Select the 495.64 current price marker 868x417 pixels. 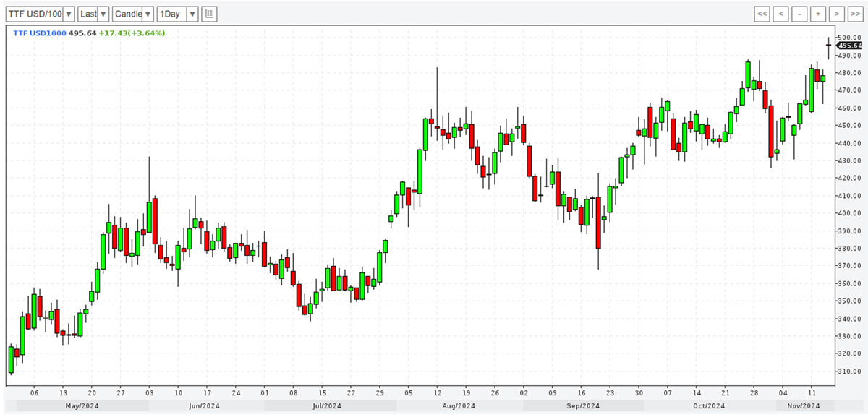click(849, 46)
